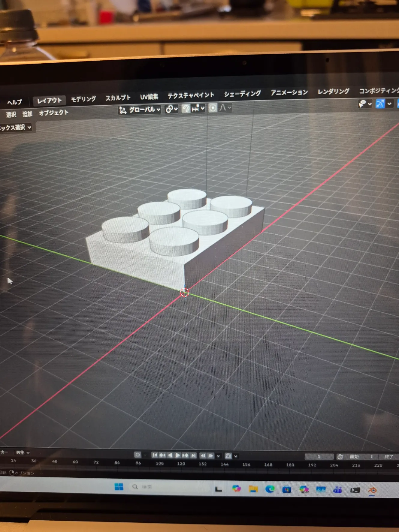Jump to the next keyframe
This screenshot has height=532, width=399.
tap(186, 455)
